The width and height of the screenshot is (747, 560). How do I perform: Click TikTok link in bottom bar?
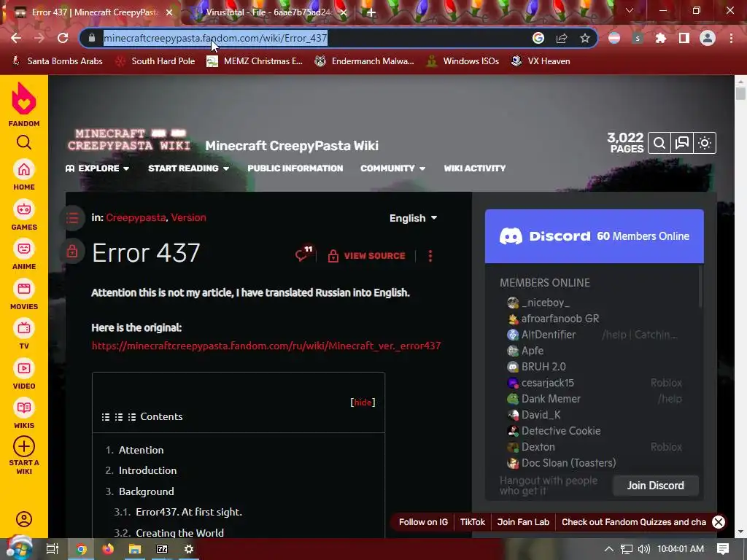472,522
